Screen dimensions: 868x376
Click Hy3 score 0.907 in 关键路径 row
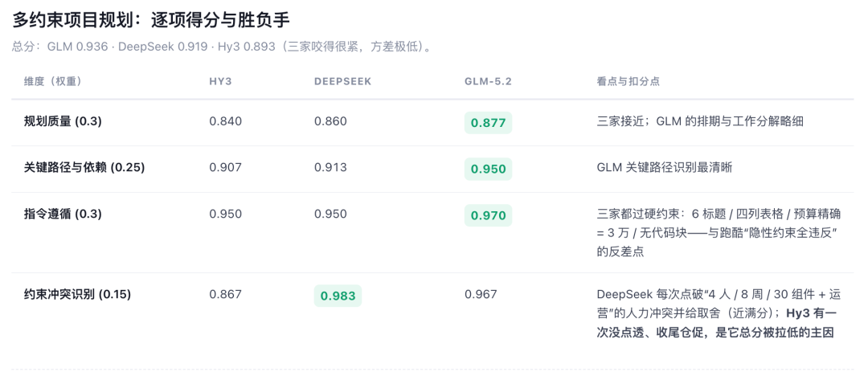click(225, 167)
